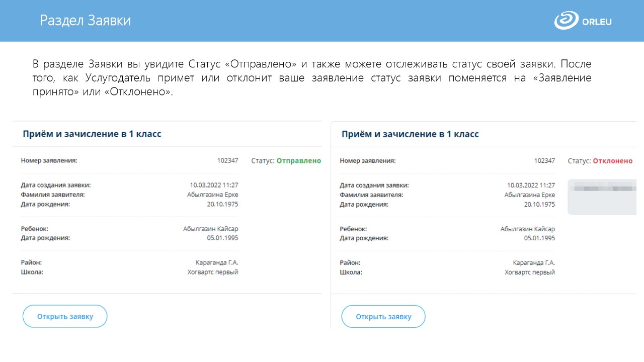
Task: Click the red Отклонено status label
Action: click(x=612, y=161)
